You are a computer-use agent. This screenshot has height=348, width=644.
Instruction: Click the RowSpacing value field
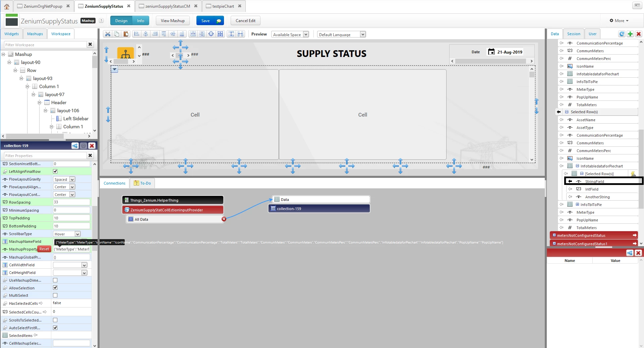71,202
